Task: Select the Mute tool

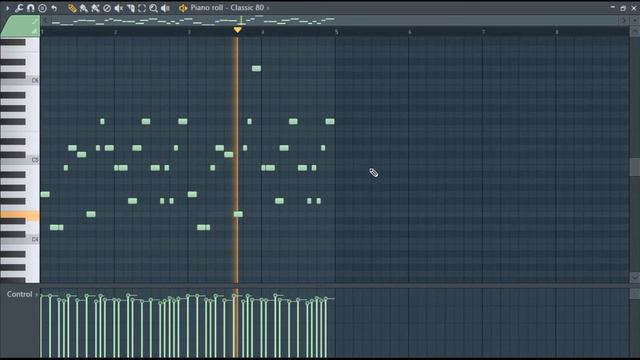Action: click(118, 8)
